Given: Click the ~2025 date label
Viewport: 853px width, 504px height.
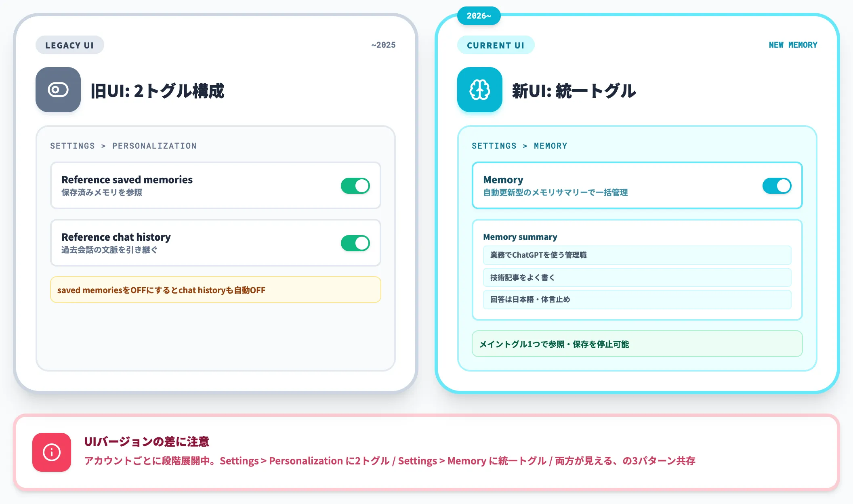Looking at the screenshot, I should [x=383, y=45].
